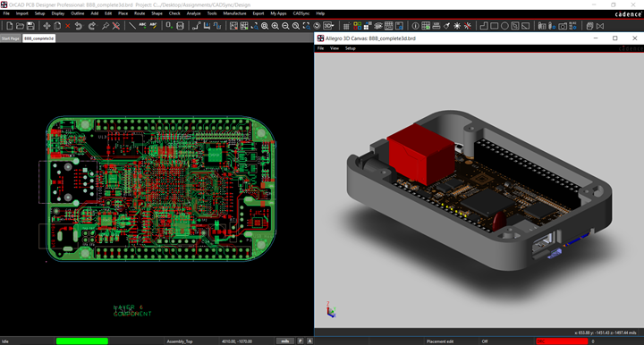Toggle the A button in status bar
This screenshot has width=644, height=345.
pos(309,341)
